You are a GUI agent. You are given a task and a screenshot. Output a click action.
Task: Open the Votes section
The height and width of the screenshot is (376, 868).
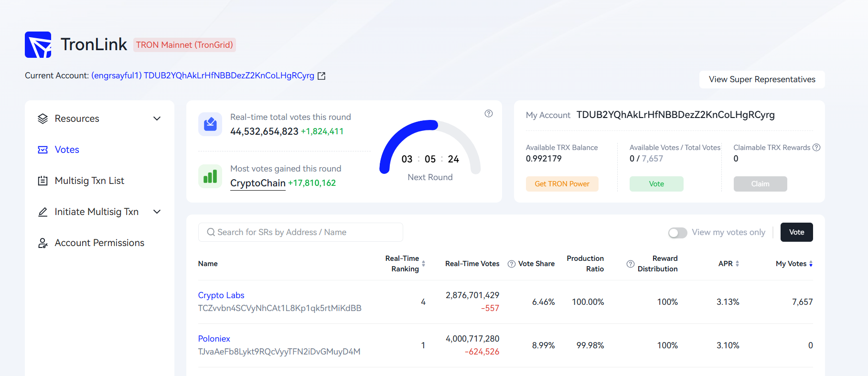coord(67,150)
